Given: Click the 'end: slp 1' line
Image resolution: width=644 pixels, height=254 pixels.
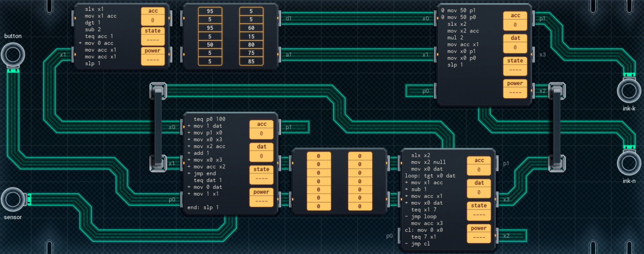Looking at the screenshot, I should [203, 207].
